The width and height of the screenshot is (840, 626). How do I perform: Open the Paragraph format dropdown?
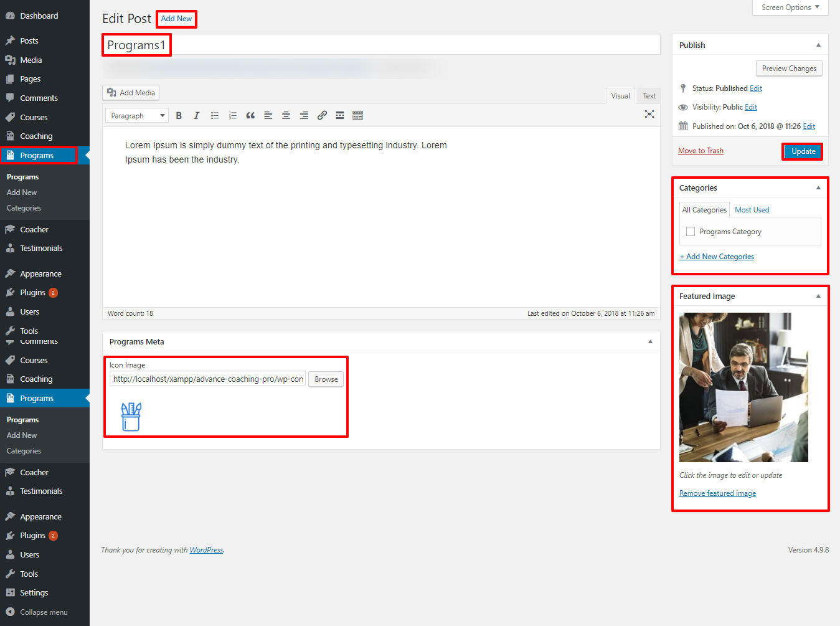pos(137,115)
